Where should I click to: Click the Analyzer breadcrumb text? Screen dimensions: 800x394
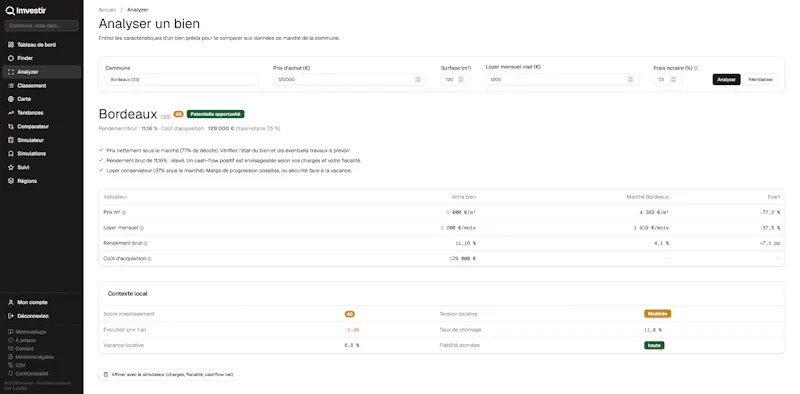pos(138,10)
